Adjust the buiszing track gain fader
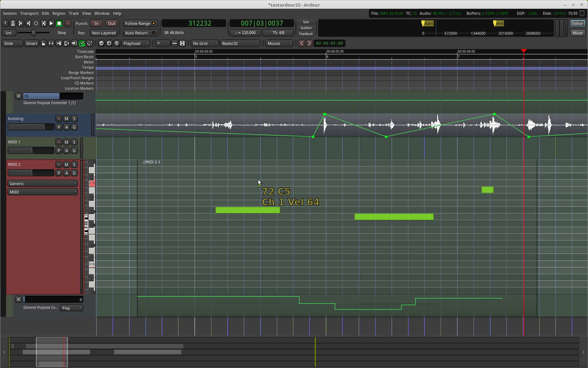 [x=31, y=127]
